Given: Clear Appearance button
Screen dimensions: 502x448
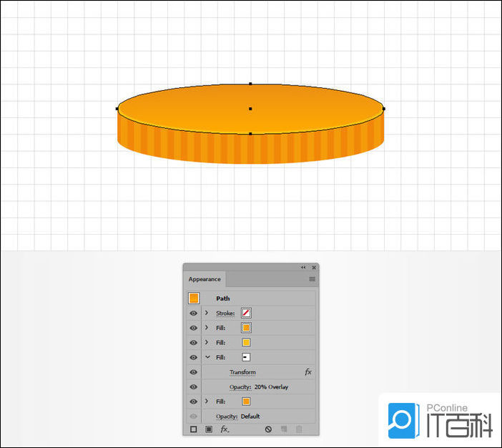Looking at the screenshot, I should tap(268, 429).
